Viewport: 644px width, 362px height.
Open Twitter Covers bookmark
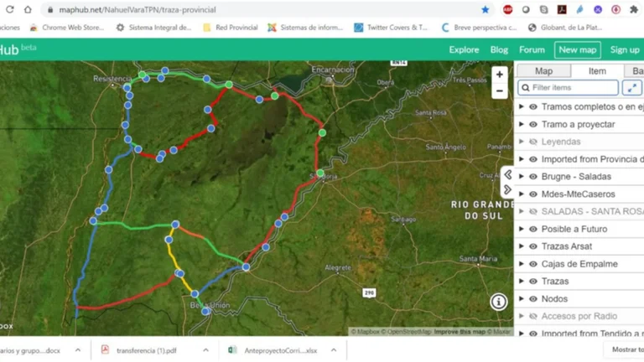pyautogui.click(x=391, y=28)
